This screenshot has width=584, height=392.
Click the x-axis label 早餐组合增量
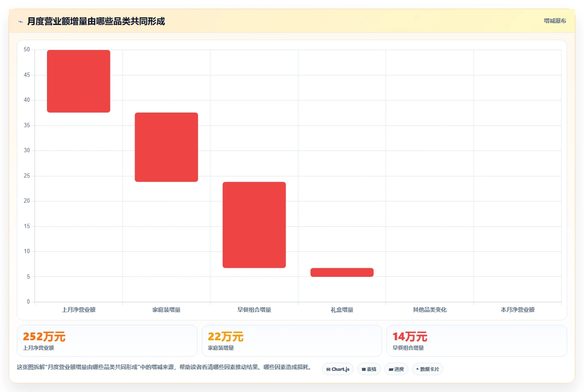(254, 310)
